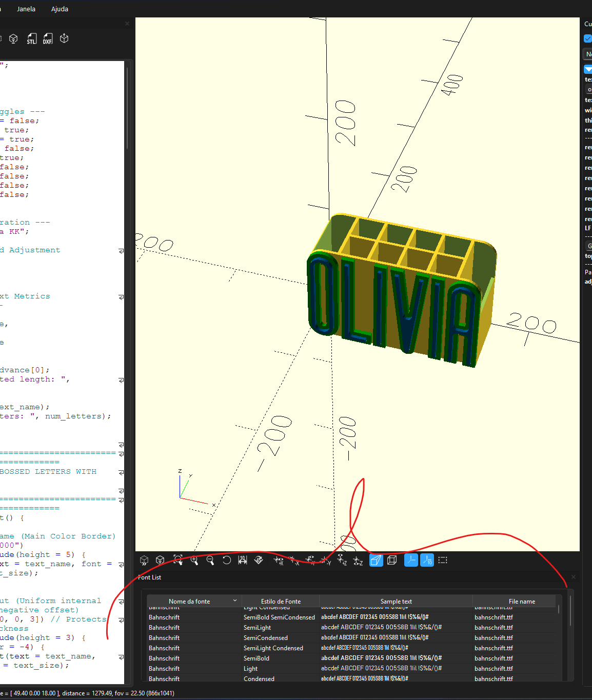Switch to Orthogonal projection
Image resolution: width=592 pixels, height=700 pixels.
pos(392,560)
